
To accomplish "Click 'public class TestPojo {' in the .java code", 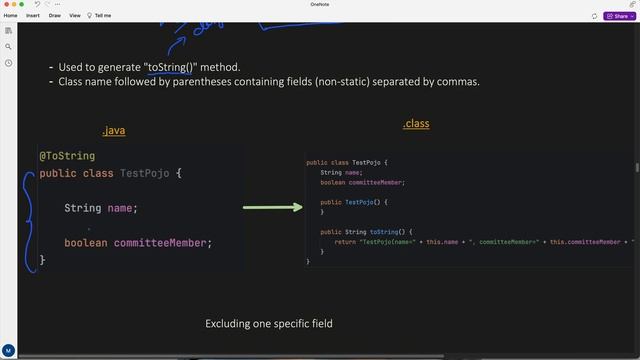I will coord(111,173).
